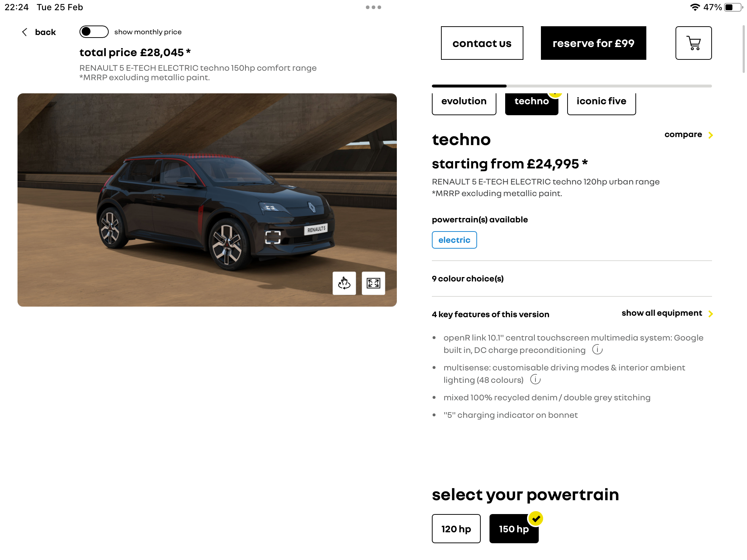Expand show all equipment list
The height and width of the screenshot is (560, 747).
coord(667,313)
